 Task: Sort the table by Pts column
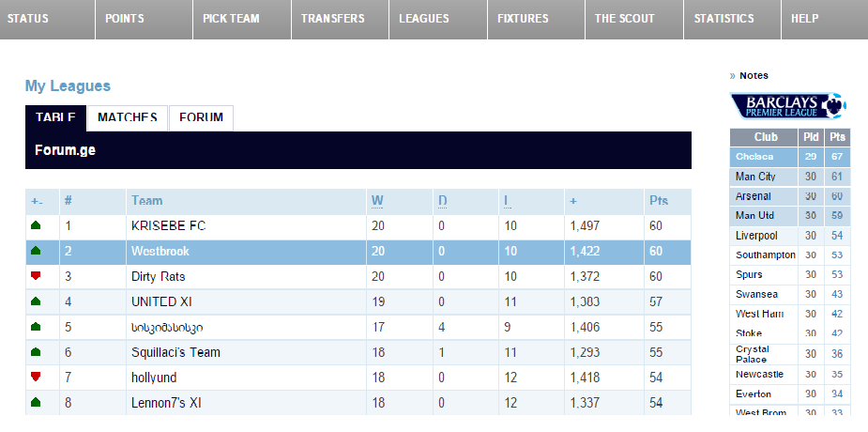pos(658,201)
